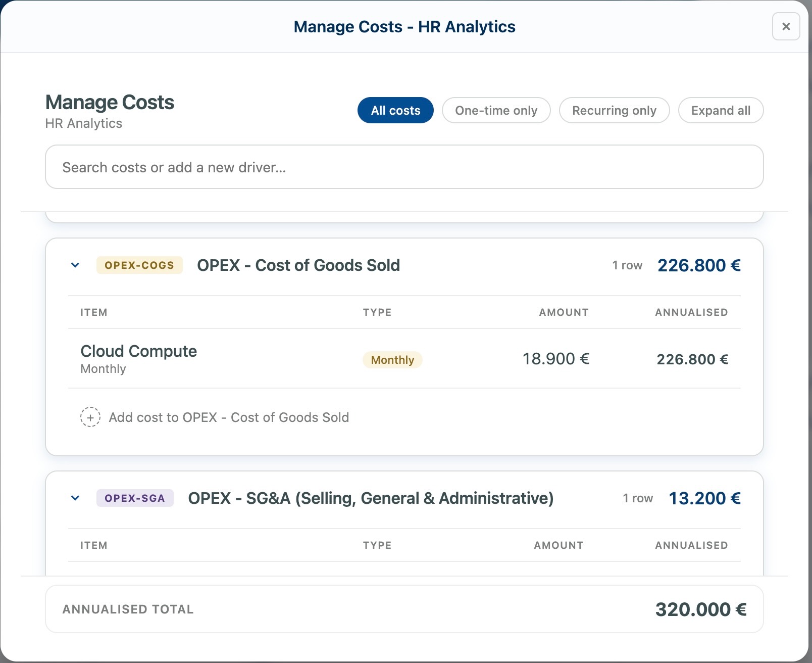Select the 18.900 € amount value
Screen dimensions: 812x663
click(x=555, y=359)
